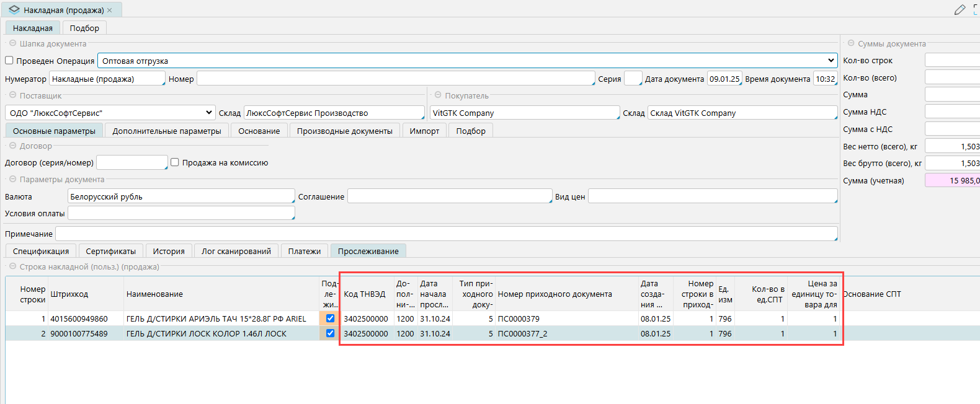Expand the supplier dropdown ОДО "ЛюксСофтСервис"

[x=208, y=113]
